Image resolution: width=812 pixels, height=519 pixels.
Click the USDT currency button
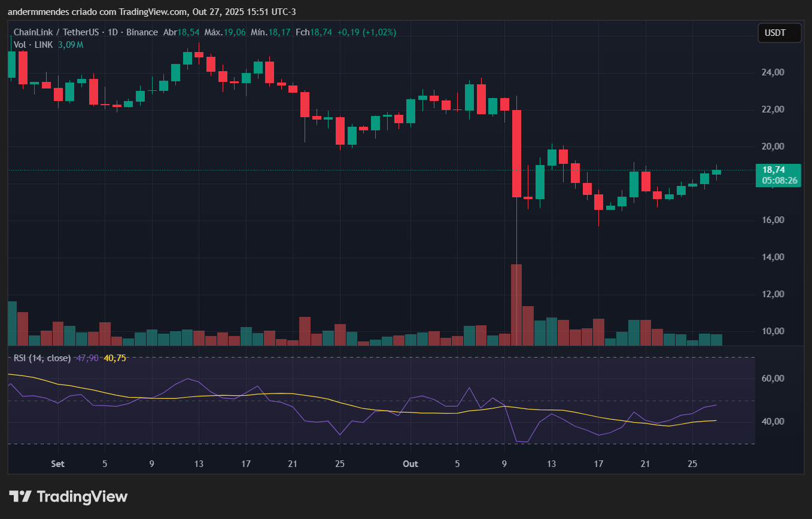779,33
